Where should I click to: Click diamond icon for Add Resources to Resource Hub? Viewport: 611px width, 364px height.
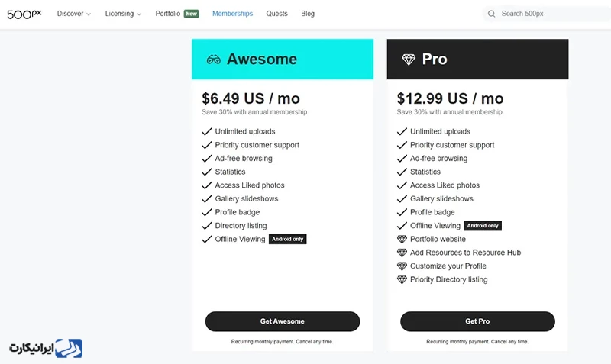click(402, 253)
